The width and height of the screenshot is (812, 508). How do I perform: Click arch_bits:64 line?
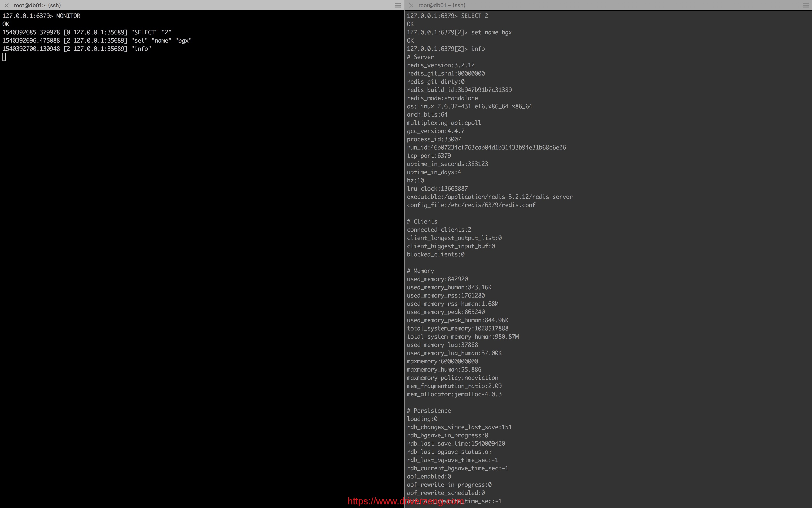coord(427,115)
